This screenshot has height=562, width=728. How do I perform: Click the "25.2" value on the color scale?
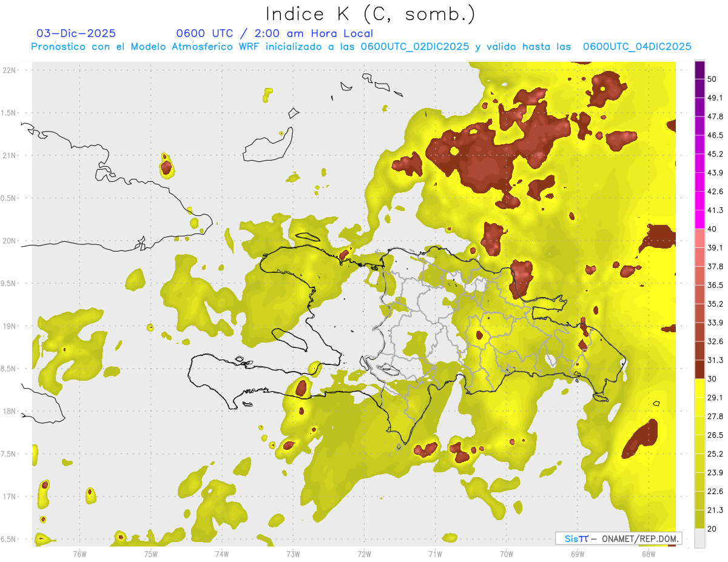click(x=715, y=454)
